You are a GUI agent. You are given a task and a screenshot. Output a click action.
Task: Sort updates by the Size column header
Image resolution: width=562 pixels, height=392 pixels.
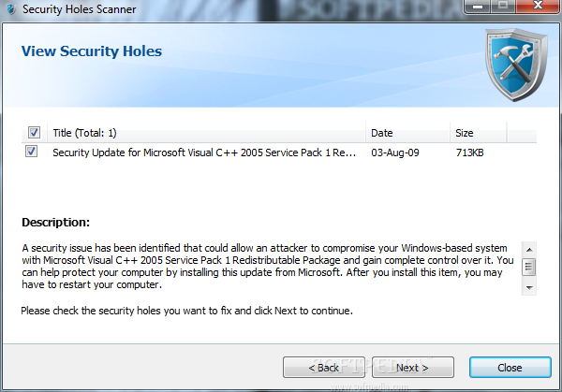pos(478,133)
